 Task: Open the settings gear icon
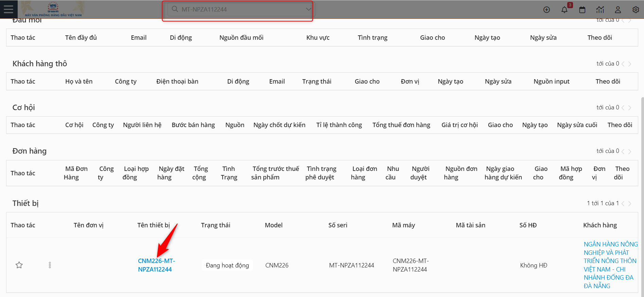[x=636, y=10]
